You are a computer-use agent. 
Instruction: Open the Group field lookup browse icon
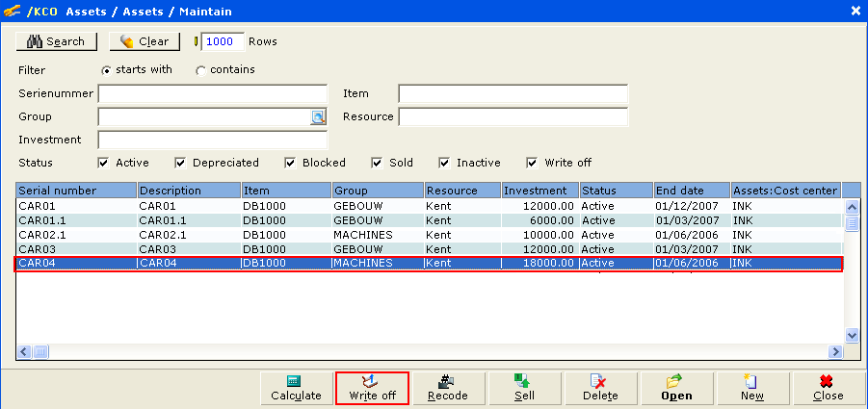pyautogui.click(x=318, y=116)
